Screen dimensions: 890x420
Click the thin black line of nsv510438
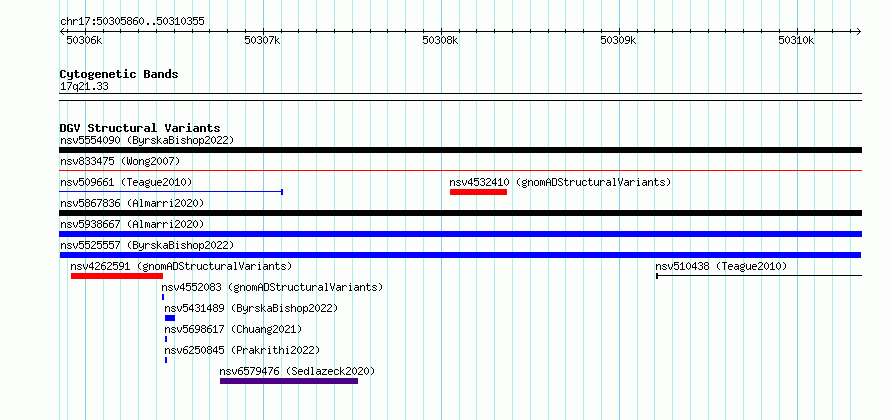(x=759, y=276)
